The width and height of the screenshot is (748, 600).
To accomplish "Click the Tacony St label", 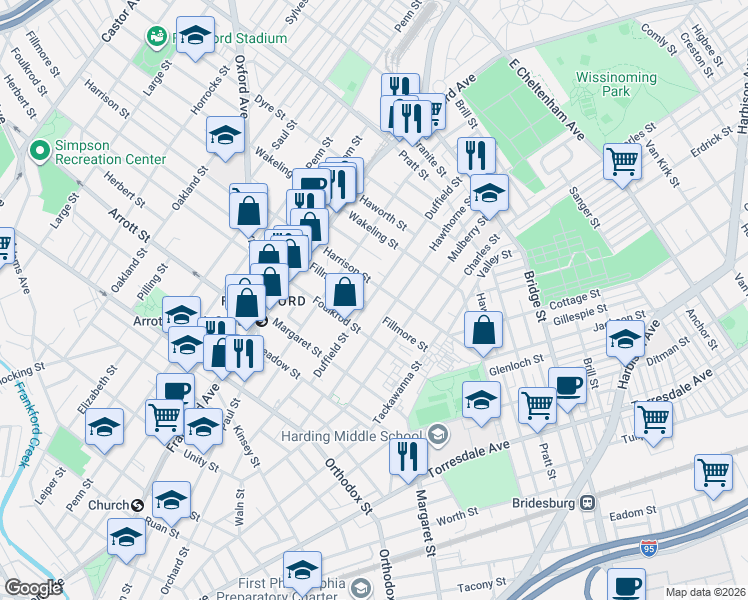I will click(482, 584).
